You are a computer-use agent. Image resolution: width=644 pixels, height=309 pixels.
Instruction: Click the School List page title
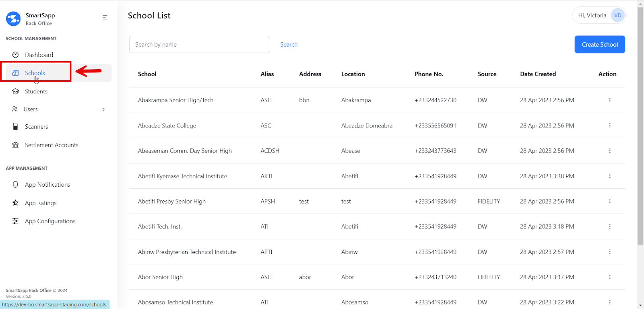point(149,15)
